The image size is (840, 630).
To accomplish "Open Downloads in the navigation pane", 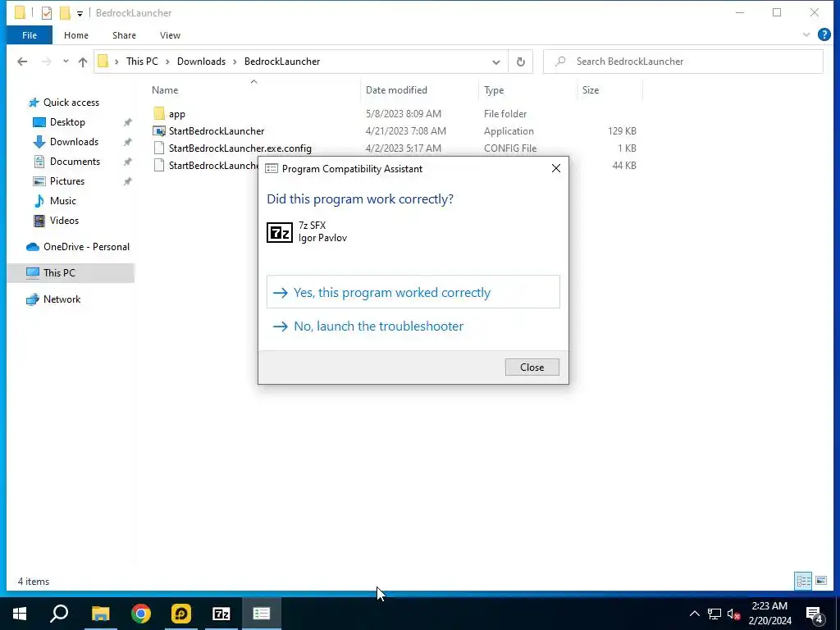I will tap(74, 142).
